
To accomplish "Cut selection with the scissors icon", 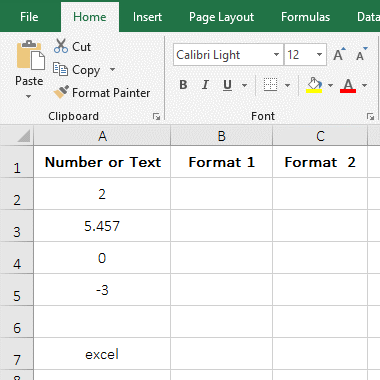I will click(61, 46).
